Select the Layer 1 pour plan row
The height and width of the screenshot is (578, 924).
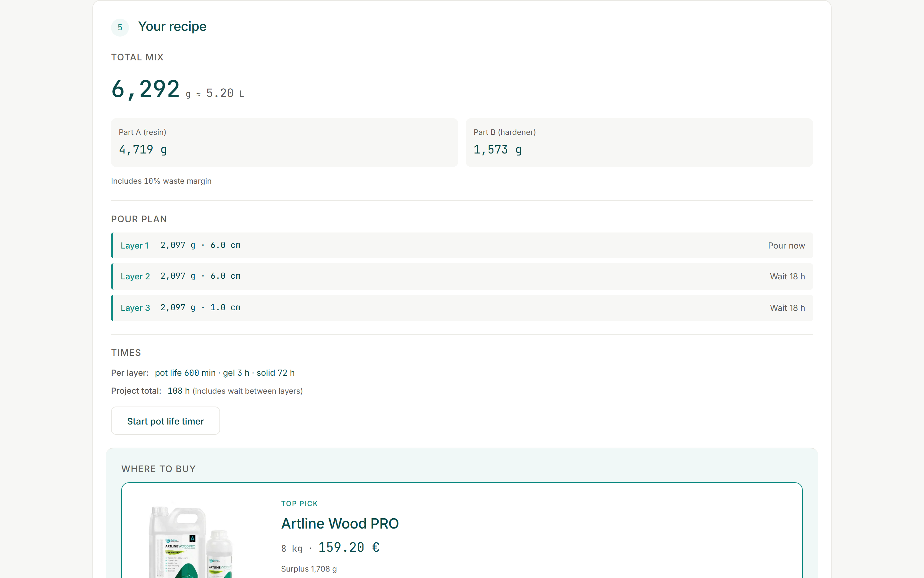pos(462,245)
